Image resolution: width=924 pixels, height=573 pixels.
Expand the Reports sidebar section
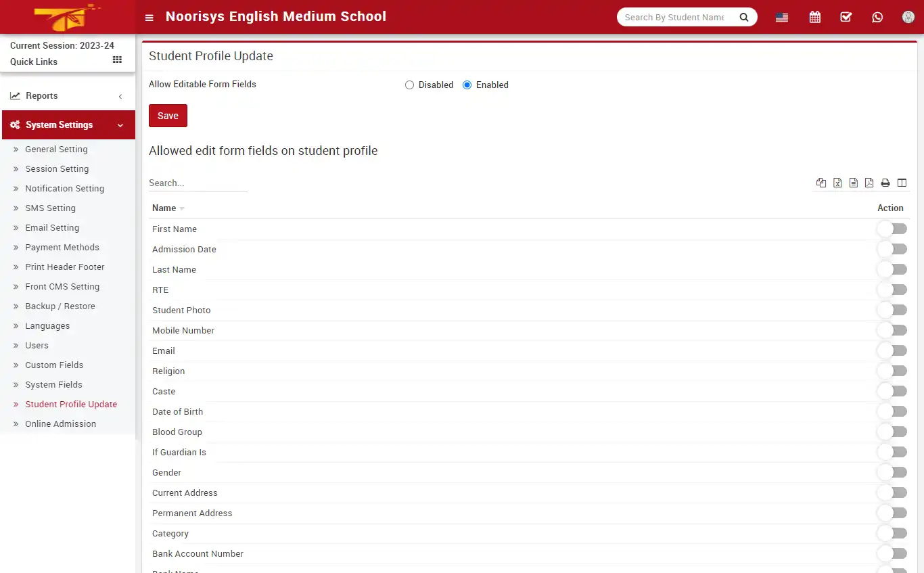tap(68, 95)
